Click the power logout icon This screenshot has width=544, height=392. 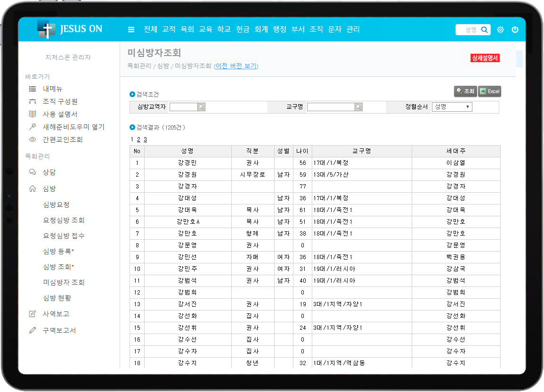pyautogui.click(x=515, y=30)
